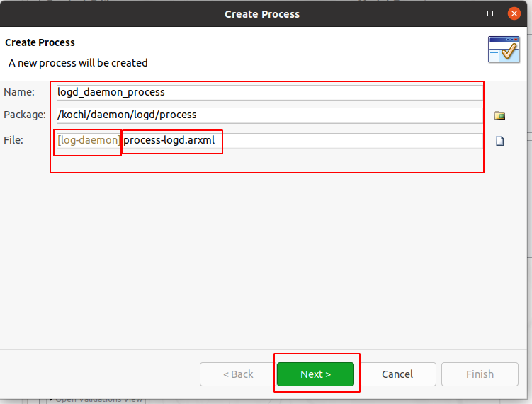This screenshot has height=404, width=532.
Task: Proceed with the green Next button
Action: point(315,374)
